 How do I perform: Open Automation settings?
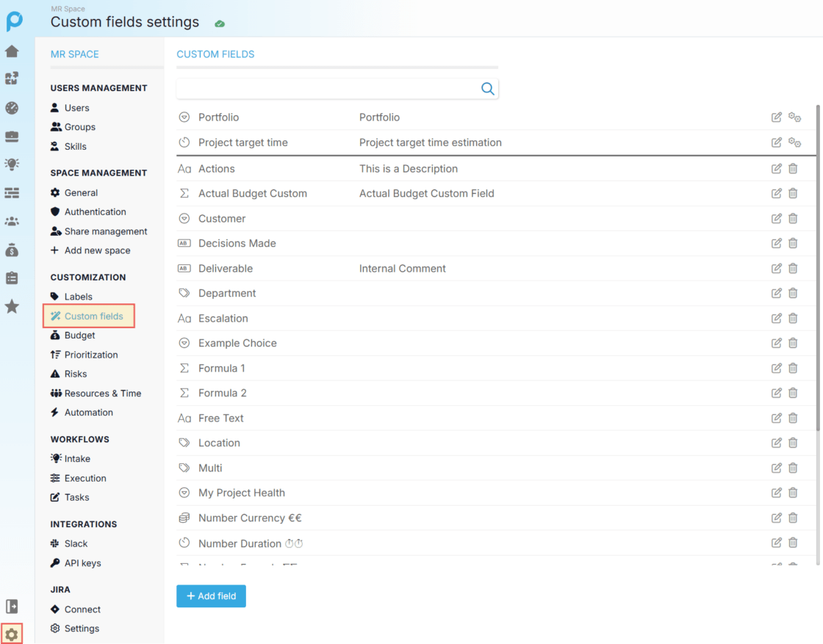82,412
